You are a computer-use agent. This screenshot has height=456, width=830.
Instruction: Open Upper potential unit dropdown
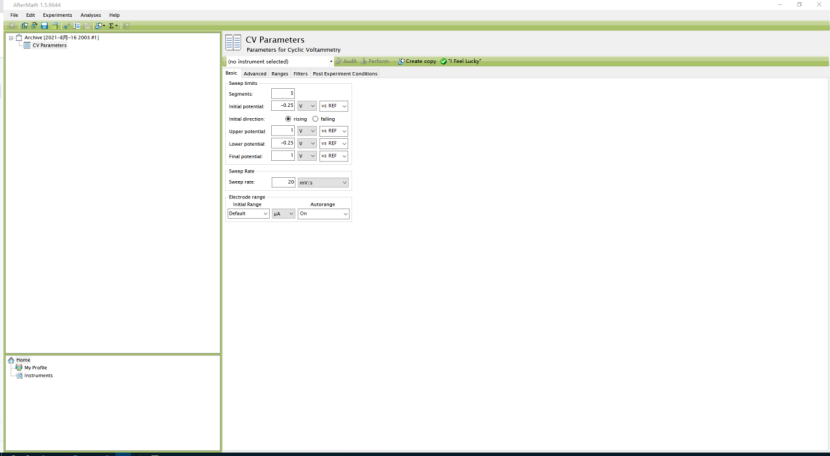point(307,131)
